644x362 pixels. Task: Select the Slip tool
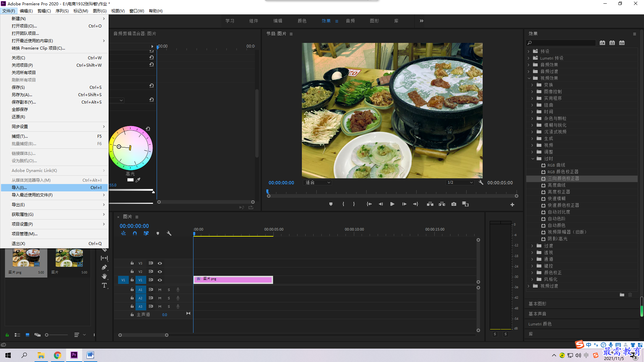104,258
